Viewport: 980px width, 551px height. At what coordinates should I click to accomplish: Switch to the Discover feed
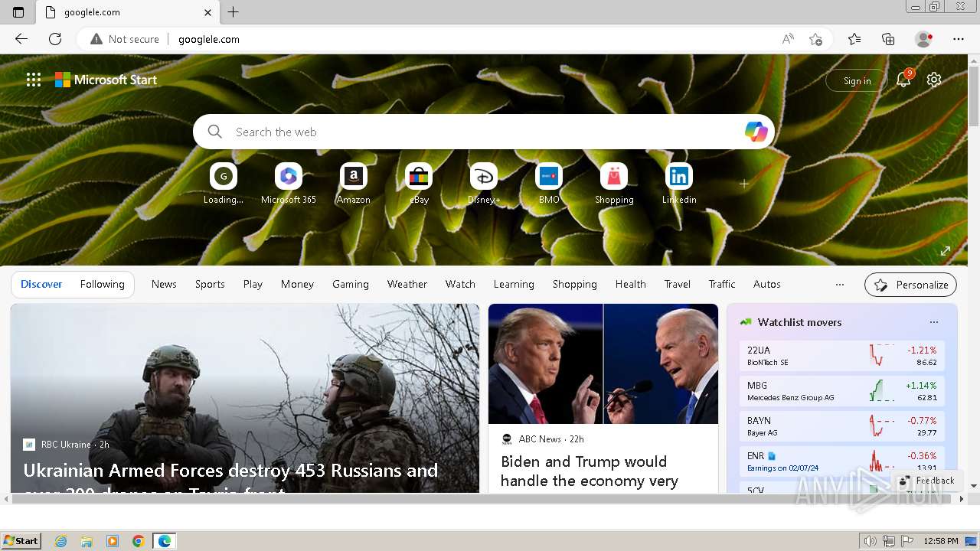click(x=41, y=284)
